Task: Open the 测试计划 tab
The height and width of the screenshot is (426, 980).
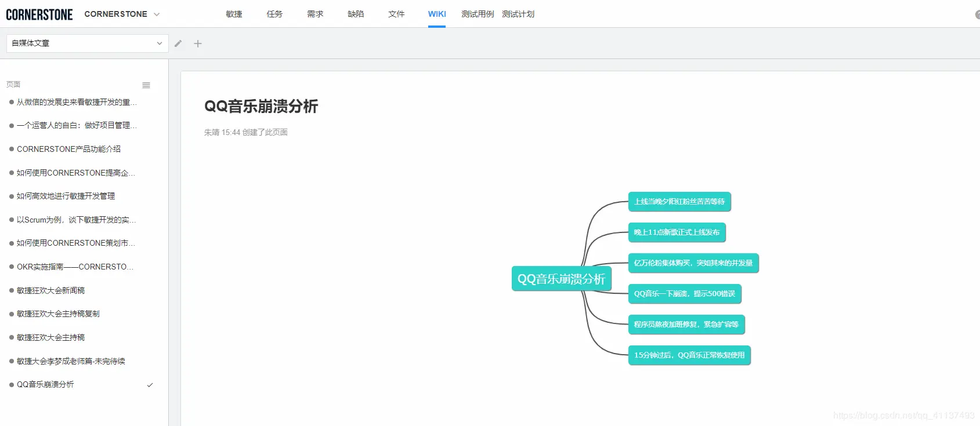Action: pyautogui.click(x=518, y=14)
